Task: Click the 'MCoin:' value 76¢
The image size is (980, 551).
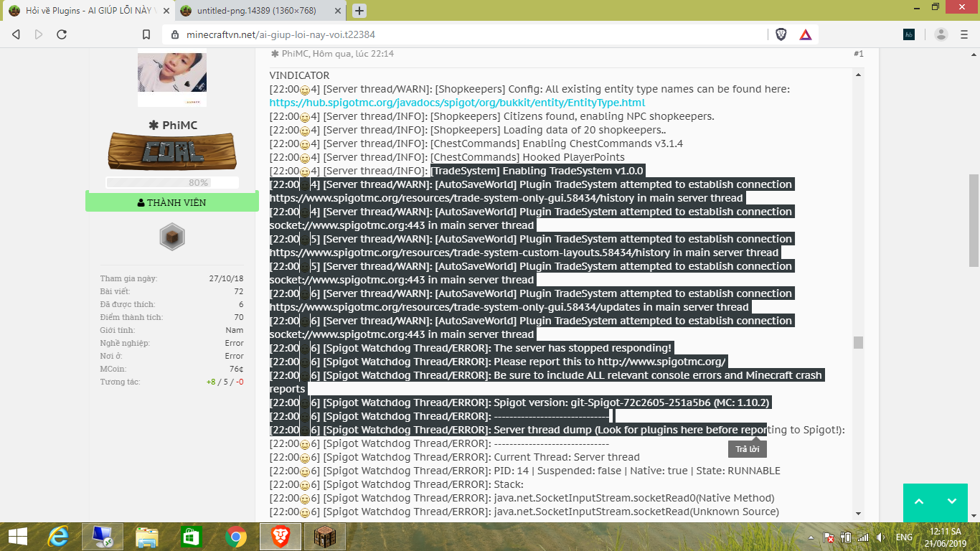Action: [236, 369]
